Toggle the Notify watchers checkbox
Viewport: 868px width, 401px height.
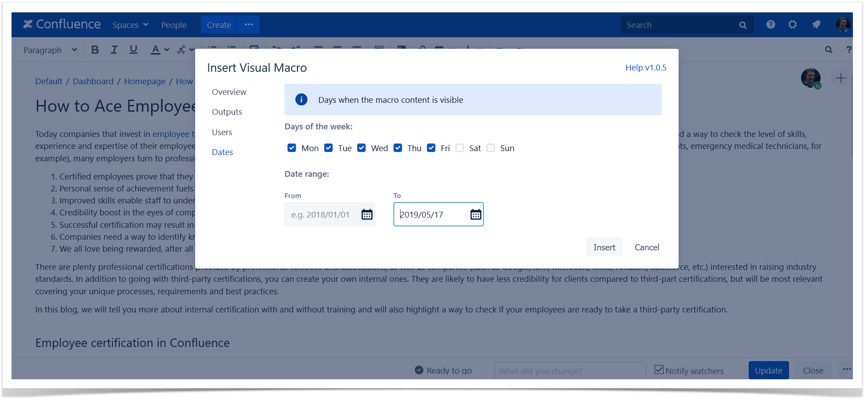click(x=659, y=370)
